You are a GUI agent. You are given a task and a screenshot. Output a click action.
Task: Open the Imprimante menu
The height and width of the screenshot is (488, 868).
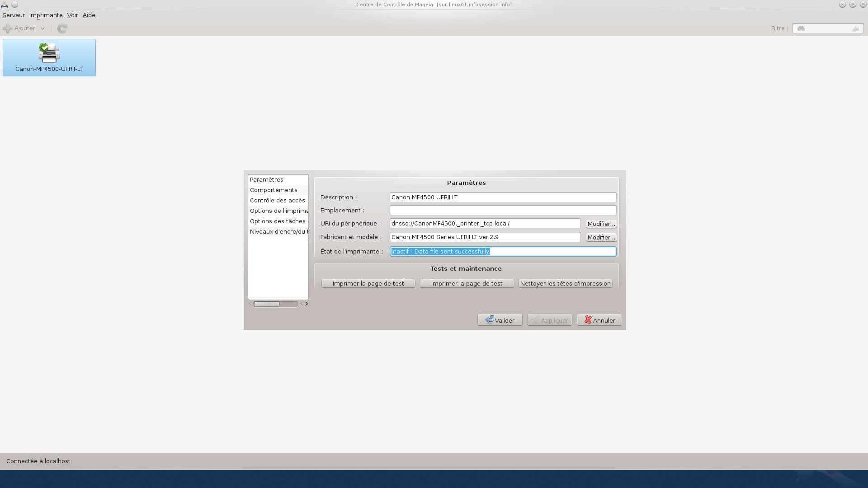(46, 15)
